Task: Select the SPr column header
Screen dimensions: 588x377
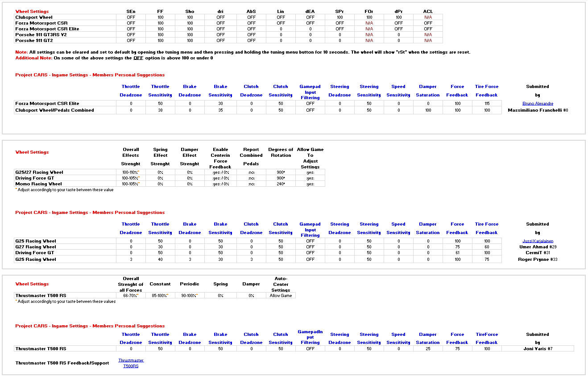Action: click(x=340, y=12)
